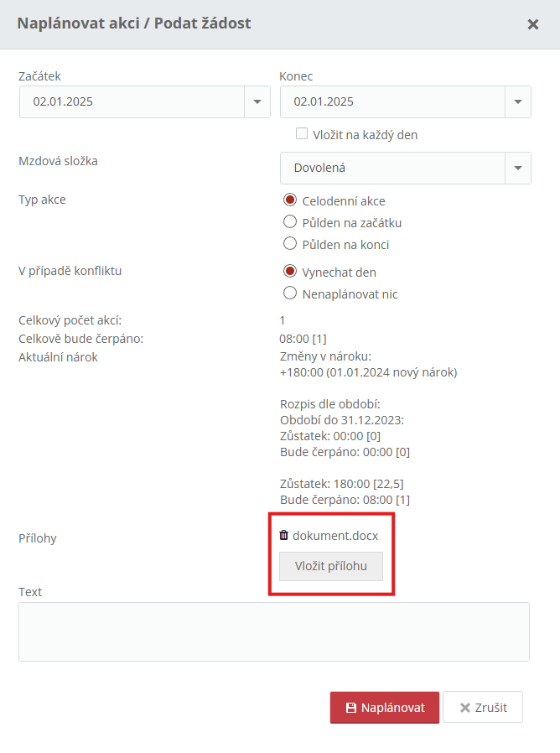Click the red Naplánovat button label
The image size is (560, 753).
[x=393, y=708]
